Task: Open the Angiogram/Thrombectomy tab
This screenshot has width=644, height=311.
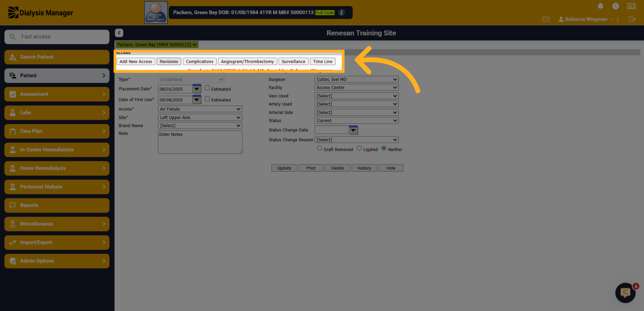Action: (x=247, y=61)
